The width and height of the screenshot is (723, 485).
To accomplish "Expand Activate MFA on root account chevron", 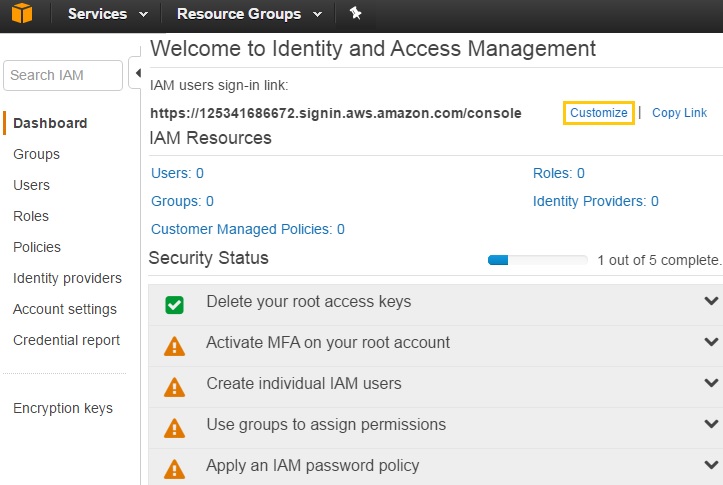I will [x=711, y=342].
